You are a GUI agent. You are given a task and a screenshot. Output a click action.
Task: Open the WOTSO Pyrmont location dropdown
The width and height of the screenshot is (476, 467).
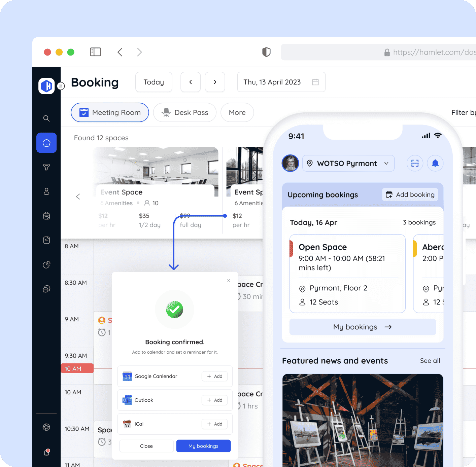click(x=348, y=163)
